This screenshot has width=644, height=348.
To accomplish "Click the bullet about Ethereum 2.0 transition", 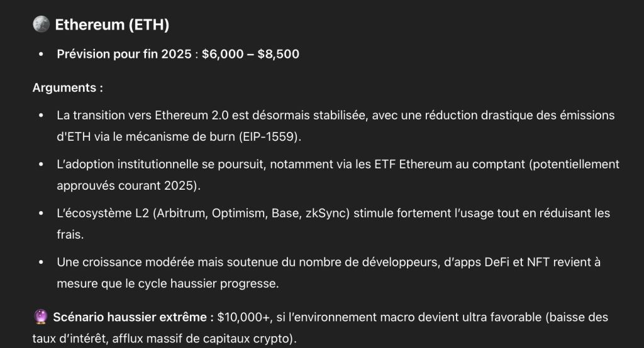I will [336, 126].
